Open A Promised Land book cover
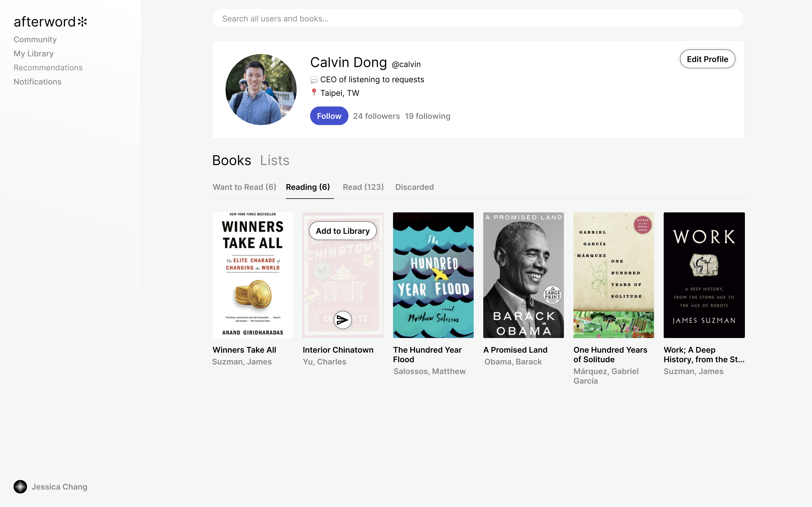Image resolution: width=812 pixels, height=507 pixels. coord(523,275)
